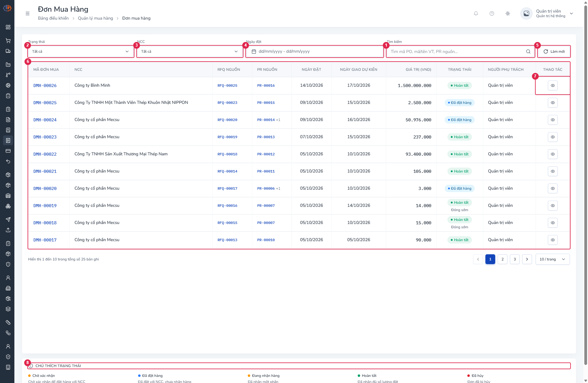This screenshot has height=383, width=588.
Task: Open the paper plane send sidebar icon
Action: [x=8, y=220]
